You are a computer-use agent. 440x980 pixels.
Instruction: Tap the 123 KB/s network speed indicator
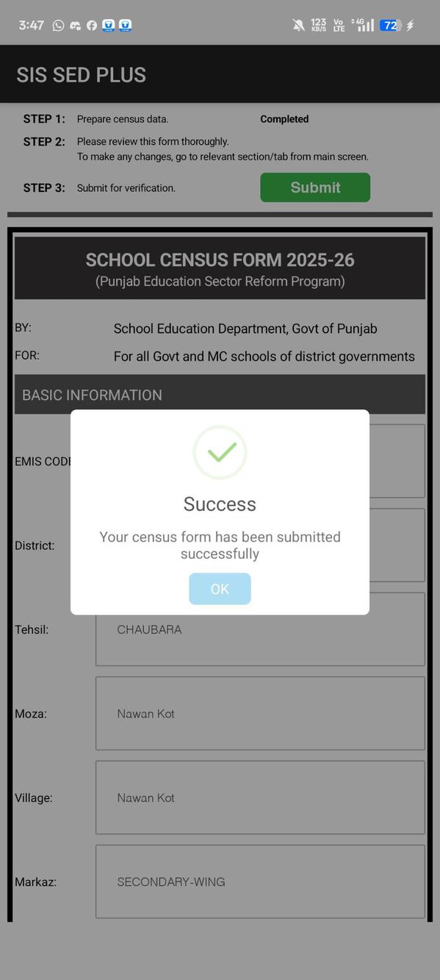[x=317, y=24]
